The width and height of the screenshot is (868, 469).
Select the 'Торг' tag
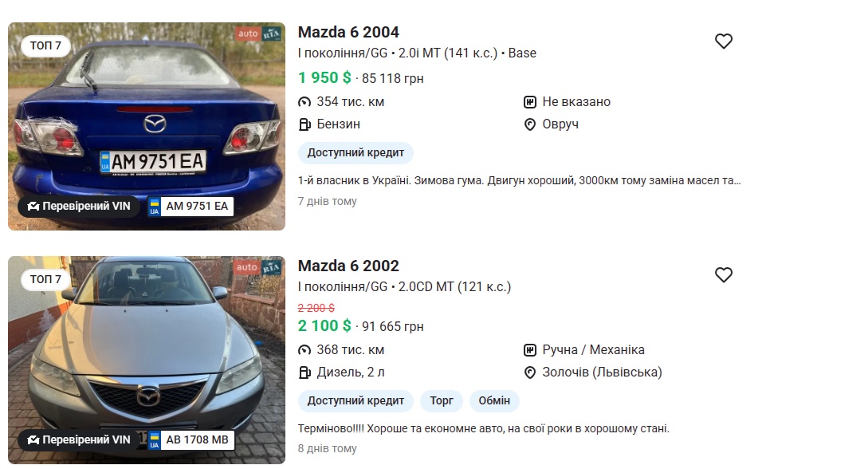[442, 400]
